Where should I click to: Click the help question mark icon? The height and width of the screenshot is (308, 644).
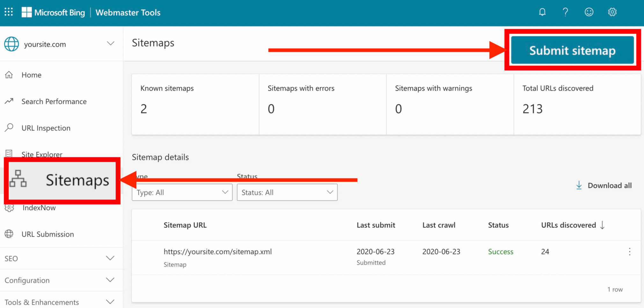(x=566, y=12)
